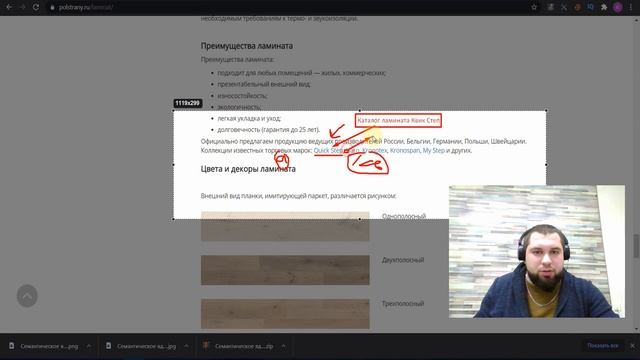Click the three-strip laminate sample image
The image size is (640, 360).
click(x=285, y=313)
